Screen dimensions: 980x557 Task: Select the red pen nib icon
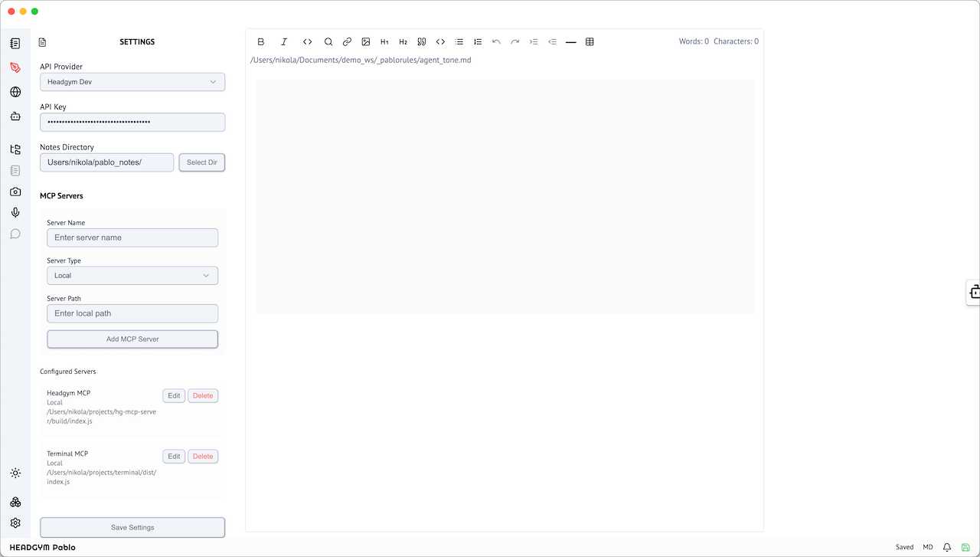point(15,67)
